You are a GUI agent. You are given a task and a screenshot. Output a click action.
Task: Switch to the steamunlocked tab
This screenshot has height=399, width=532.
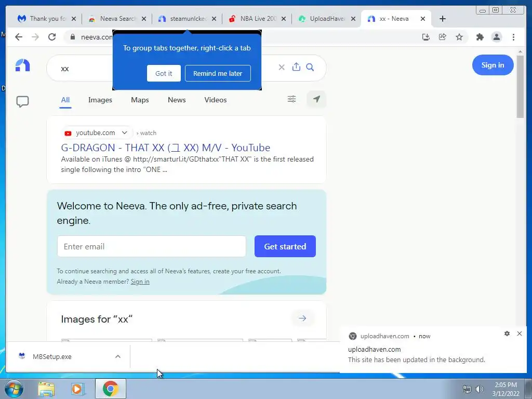point(187,19)
